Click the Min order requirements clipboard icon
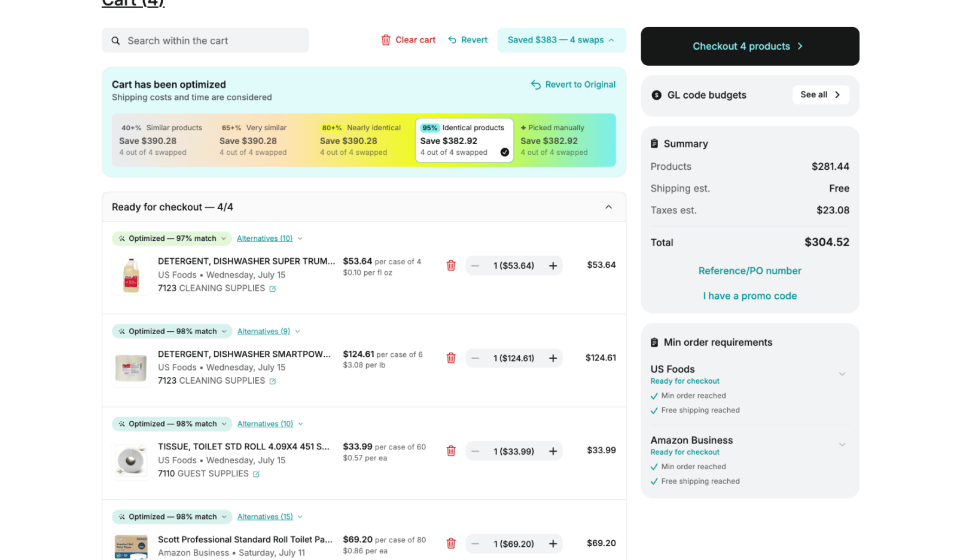Image resolution: width=957 pixels, height=560 pixels. (654, 342)
